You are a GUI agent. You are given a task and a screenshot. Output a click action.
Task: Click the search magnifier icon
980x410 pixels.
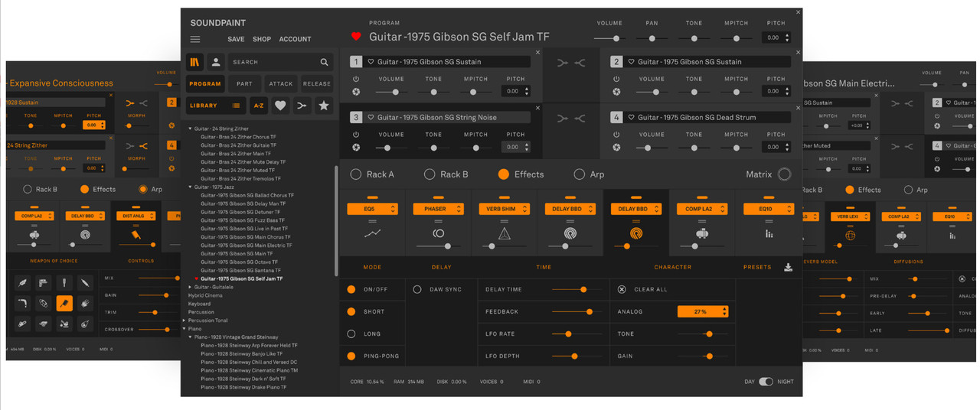[325, 62]
